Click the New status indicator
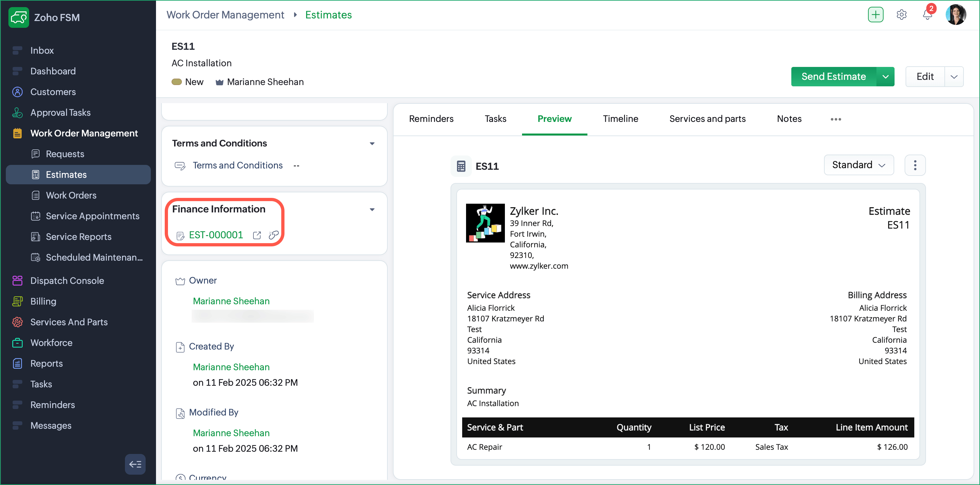 pyautogui.click(x=187, y=82)
